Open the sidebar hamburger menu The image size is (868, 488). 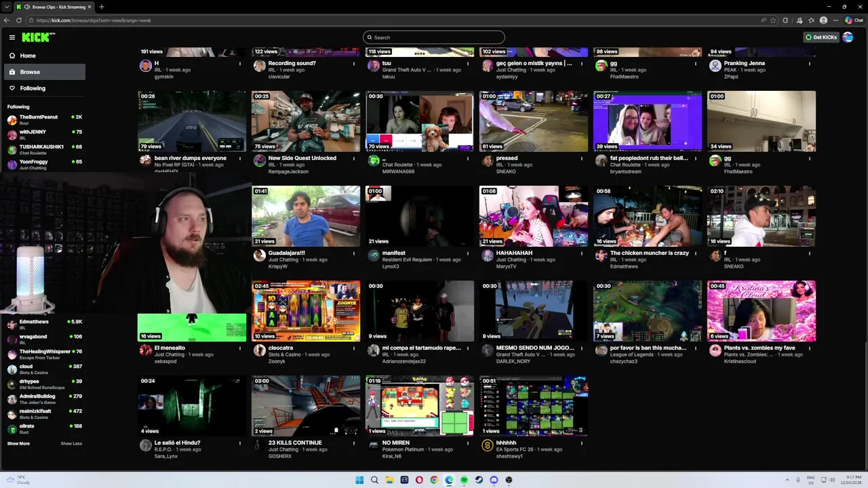[x=12, y=37]
